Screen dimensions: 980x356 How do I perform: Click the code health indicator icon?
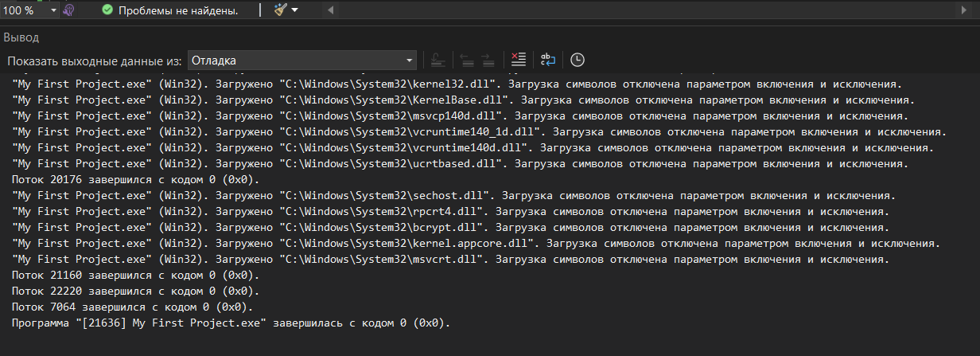(x=69, y=10)
